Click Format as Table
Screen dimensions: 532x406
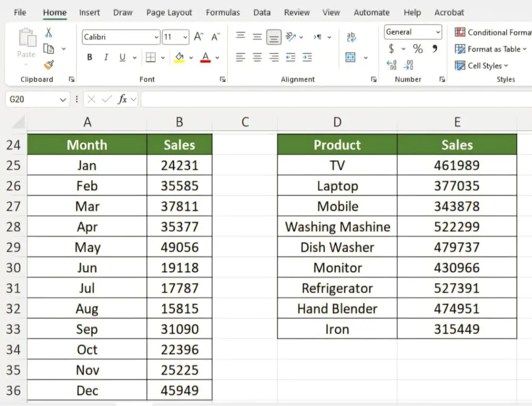[x=491, y=49]
